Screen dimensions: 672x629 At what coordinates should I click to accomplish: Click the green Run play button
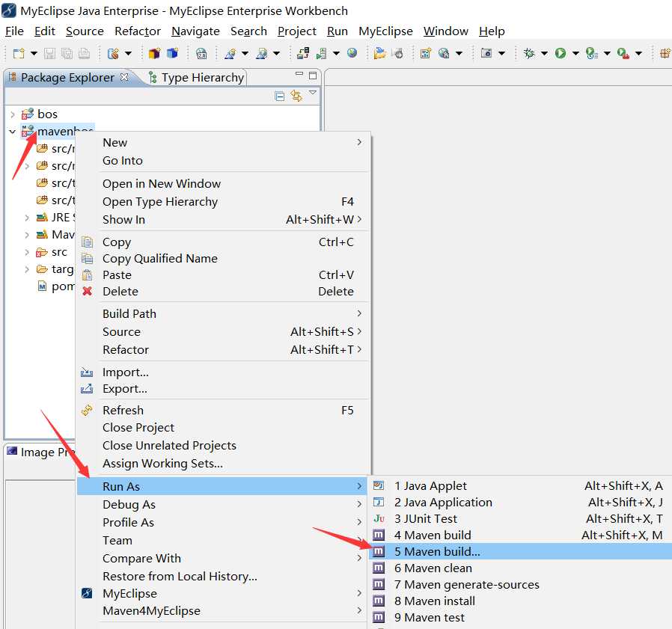click(560, 53)
